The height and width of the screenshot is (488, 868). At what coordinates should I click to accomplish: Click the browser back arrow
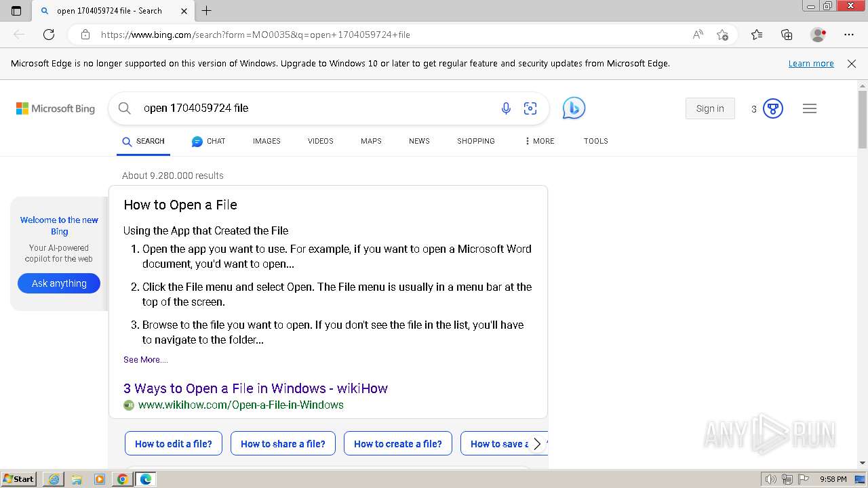point(19,35)
